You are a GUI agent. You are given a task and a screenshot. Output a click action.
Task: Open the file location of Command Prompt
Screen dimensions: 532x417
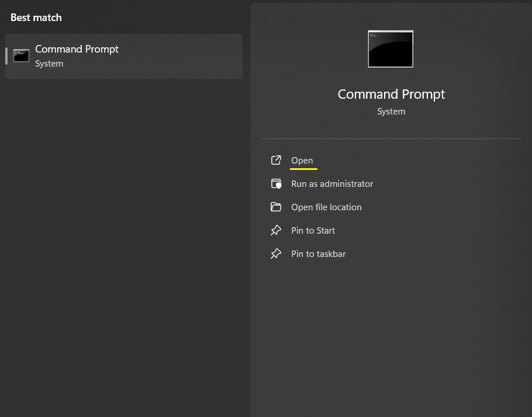point(326,207)
